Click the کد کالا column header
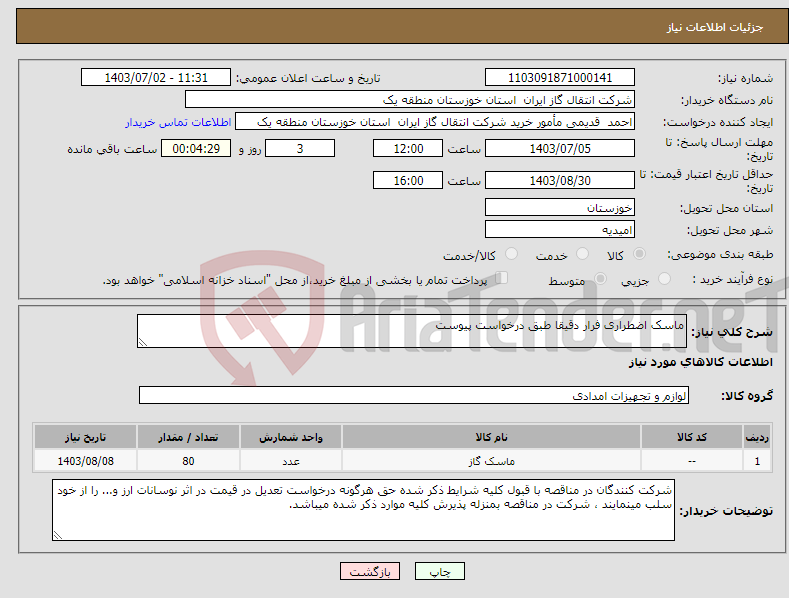Viewport: 789px width, 598px height. tap(692, 437)
